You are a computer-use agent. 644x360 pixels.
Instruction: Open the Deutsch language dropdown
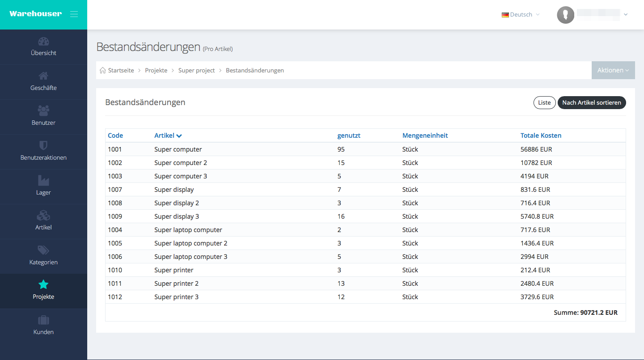point(521,15)
